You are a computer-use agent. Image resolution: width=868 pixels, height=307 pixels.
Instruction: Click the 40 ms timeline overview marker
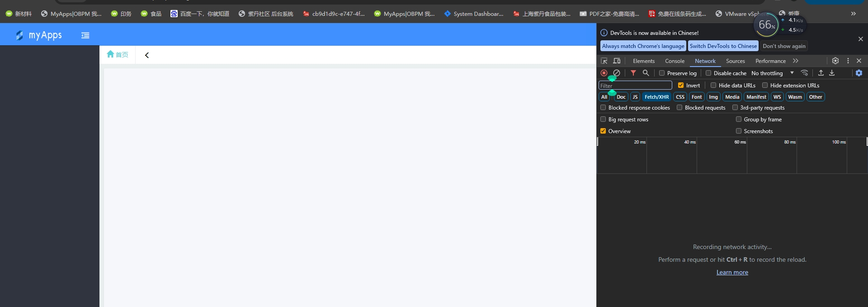[690, 142]
